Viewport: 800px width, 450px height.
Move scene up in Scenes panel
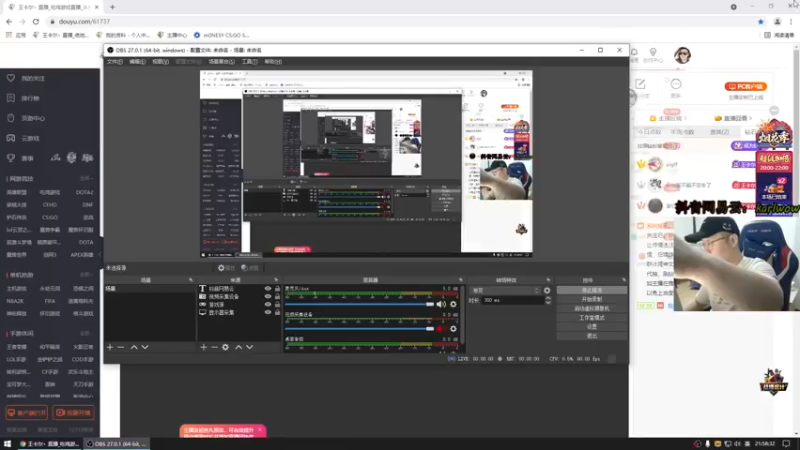click(x=134, y=347)
